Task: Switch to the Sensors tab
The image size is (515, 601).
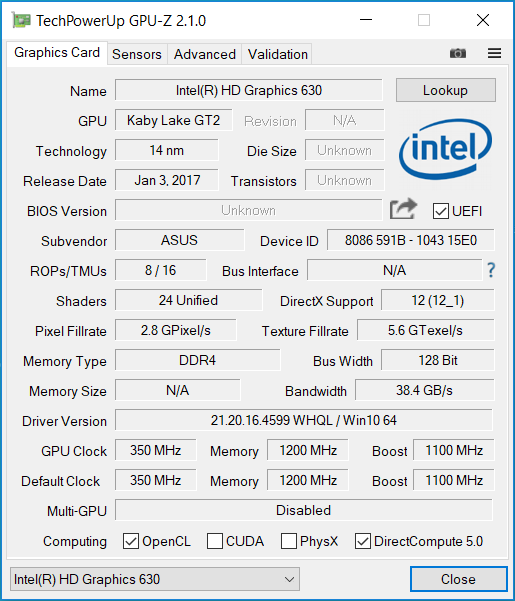Action: pos(137,54)
